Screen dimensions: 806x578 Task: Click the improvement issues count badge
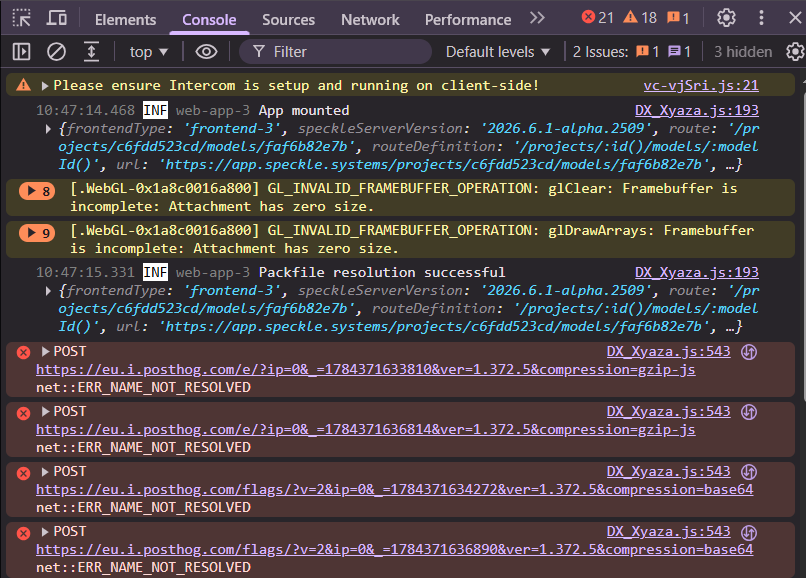point(679,51)
